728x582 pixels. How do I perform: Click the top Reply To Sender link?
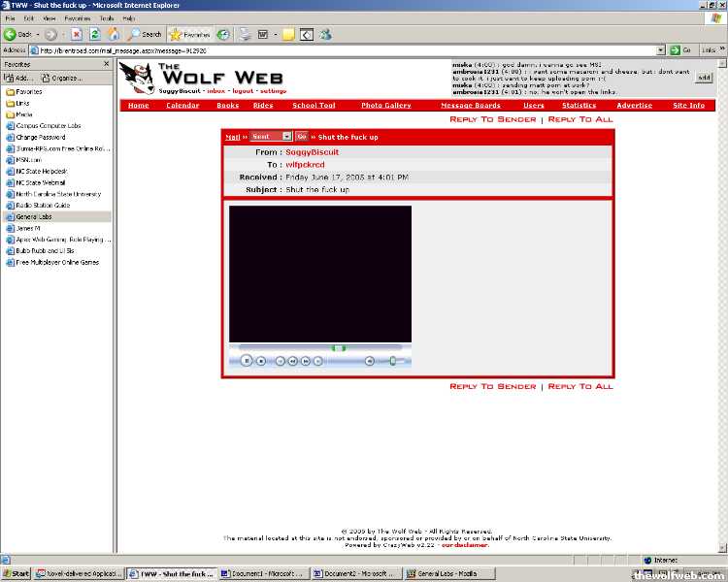(492, 119)
